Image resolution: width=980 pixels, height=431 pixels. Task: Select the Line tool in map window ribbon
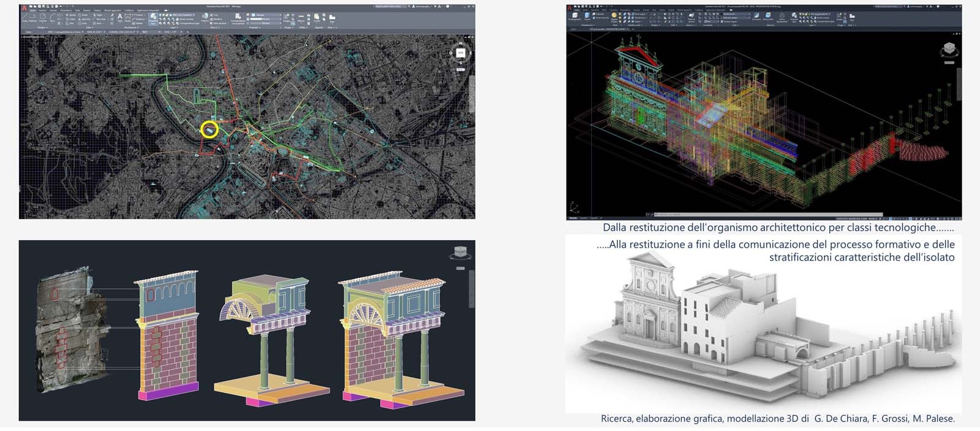point(26,17)
